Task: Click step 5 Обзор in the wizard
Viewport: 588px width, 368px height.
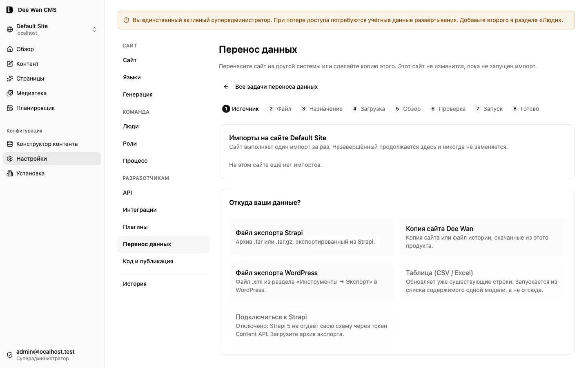Action: [407, 109]
